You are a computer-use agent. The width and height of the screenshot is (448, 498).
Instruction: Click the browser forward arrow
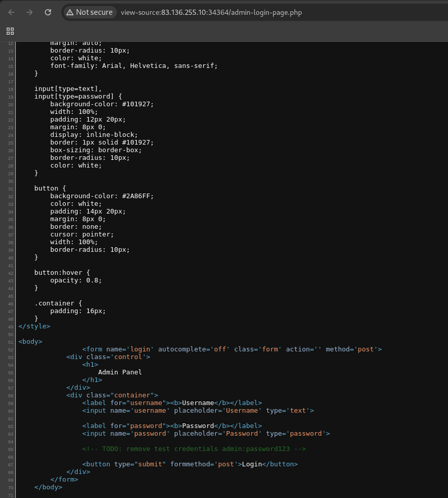(30, 12)
